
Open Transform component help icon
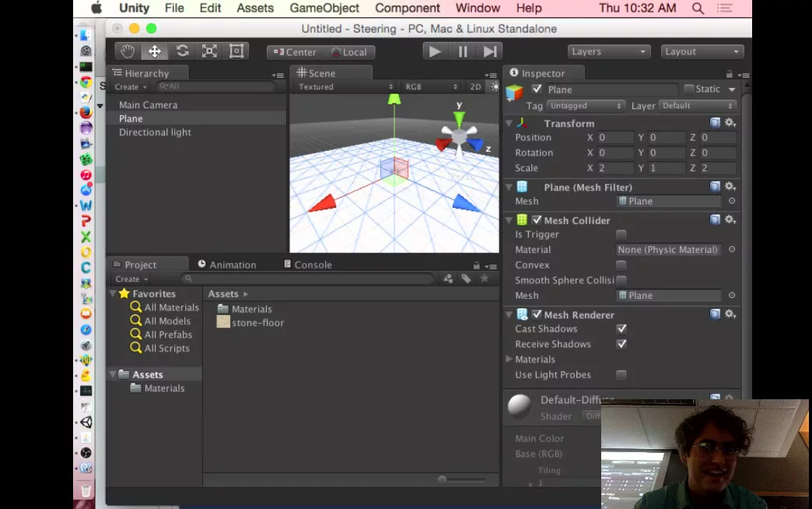click(715, 123)
